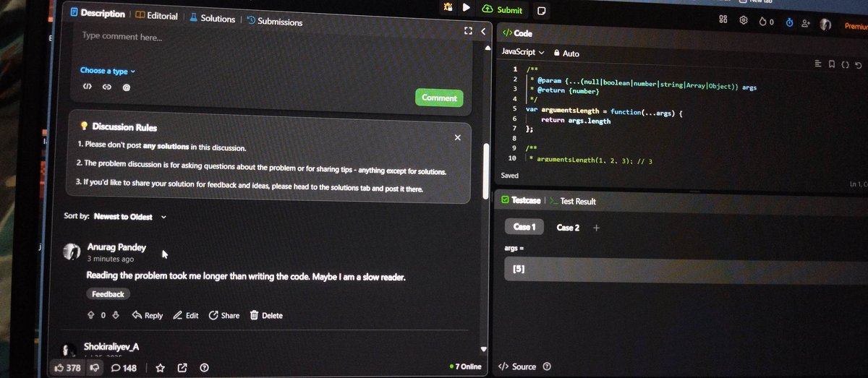Star the problem as favorite
Image resolution: width=868 pixels, height=378 pixels.
point(160,368)
